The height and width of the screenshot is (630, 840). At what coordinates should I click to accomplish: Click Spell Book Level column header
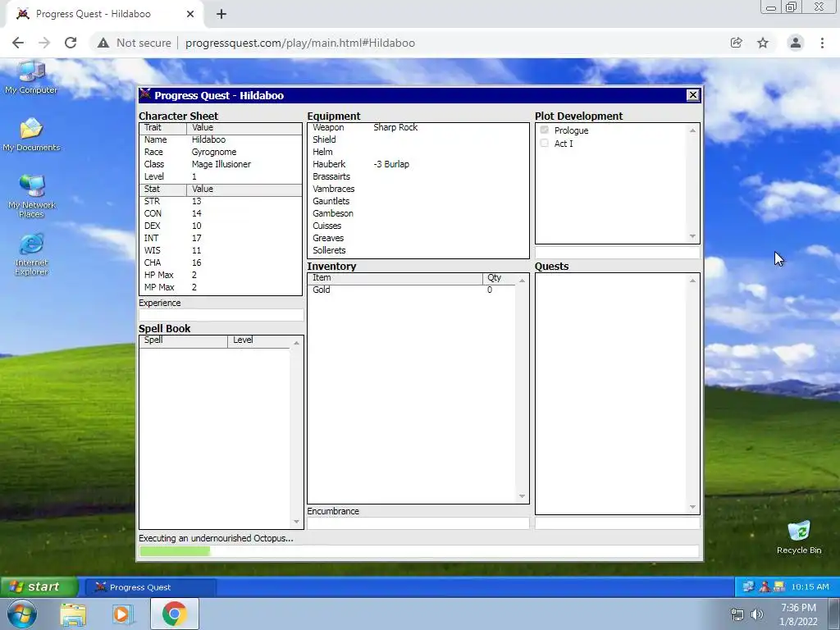[x=258, y=340]
